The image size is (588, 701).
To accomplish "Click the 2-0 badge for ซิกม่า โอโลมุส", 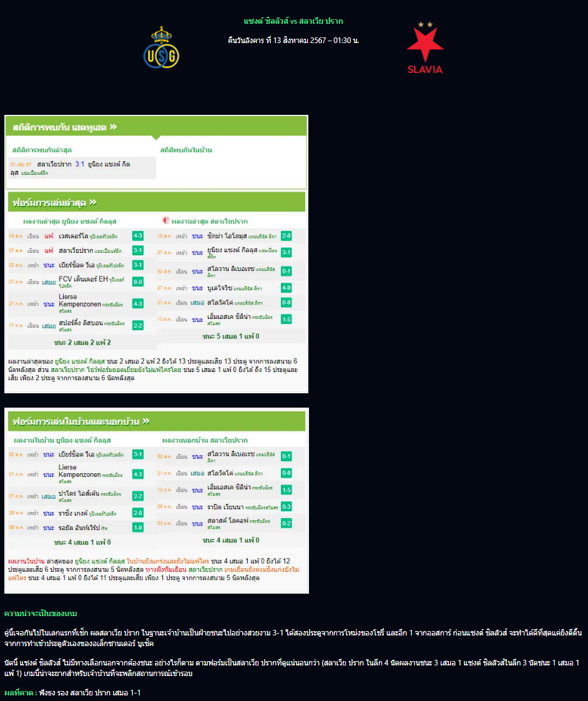I will coord(286,235).
